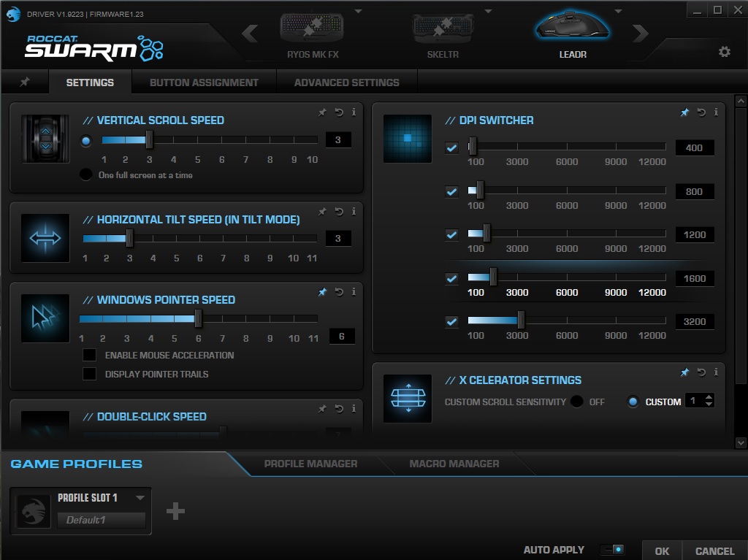Image resolution: width=748 pixels, height=560 pixels.
Task: Unpin the X Celerator Settings panel
Action: click(x=684, y=372)
